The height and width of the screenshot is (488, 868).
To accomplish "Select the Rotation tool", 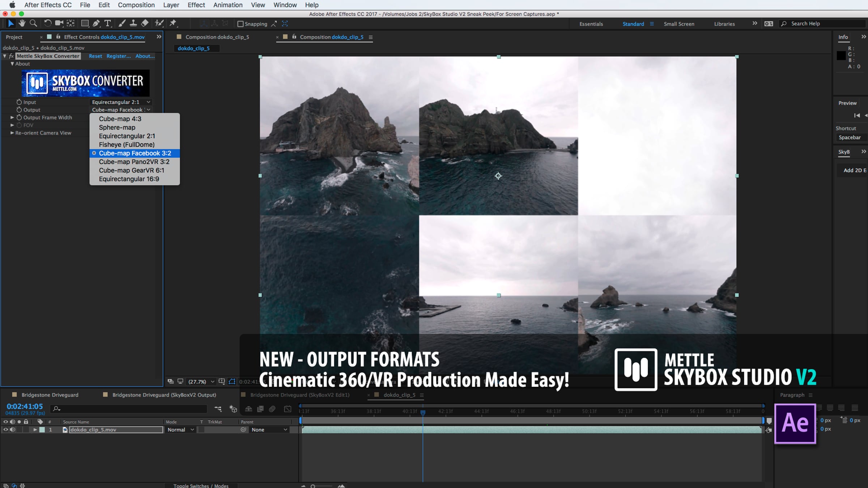I will pyautogui.click(x=47, y=23).
